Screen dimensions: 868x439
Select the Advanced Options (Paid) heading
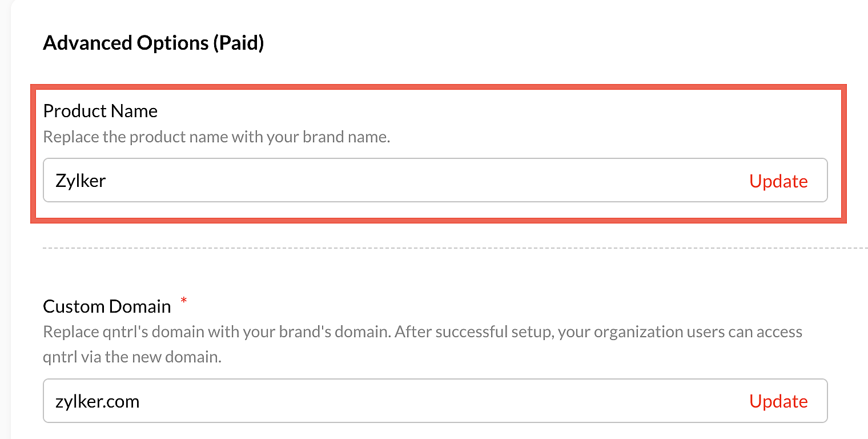(x=153, y=43)
